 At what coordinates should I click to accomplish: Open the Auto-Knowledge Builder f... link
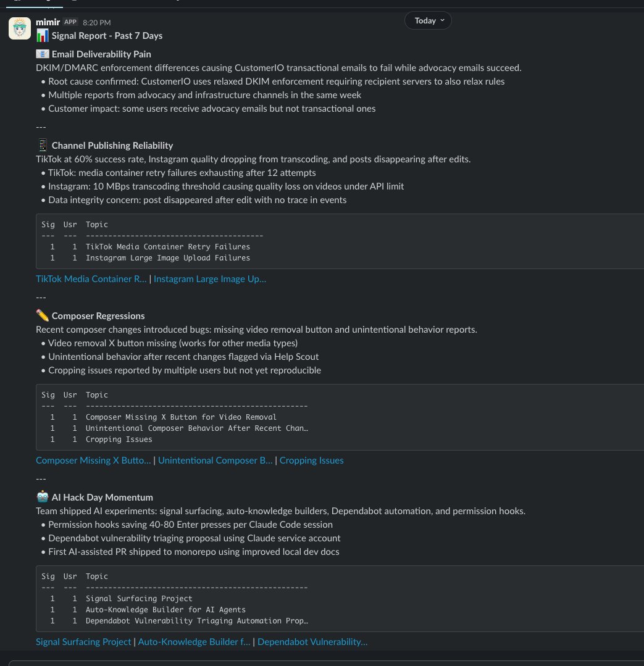[194, 642]
